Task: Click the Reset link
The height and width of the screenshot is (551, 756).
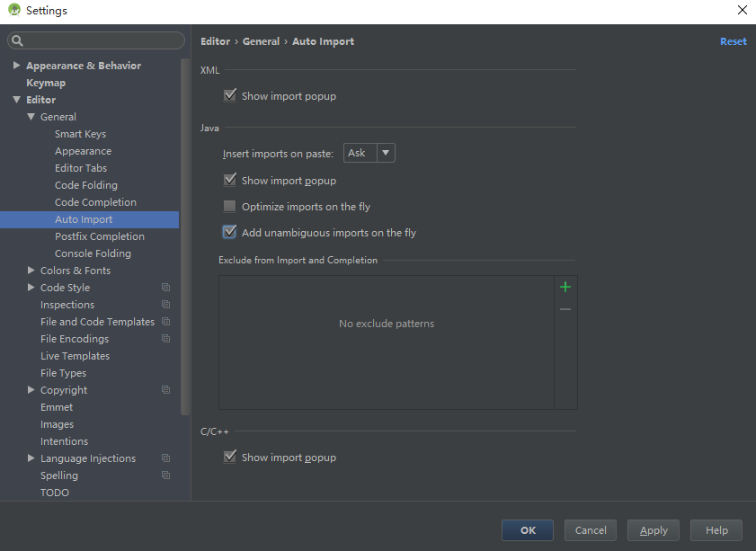Action: click(x=733, y=41)
